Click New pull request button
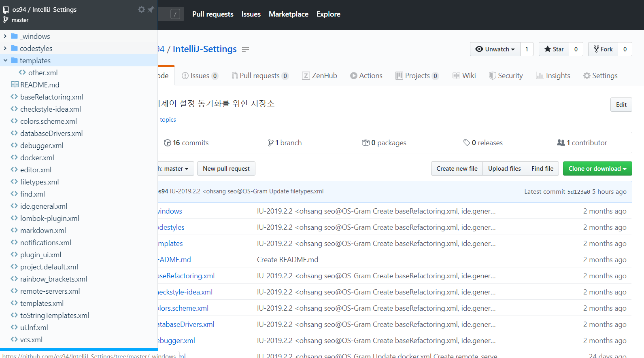 point(226,169)
